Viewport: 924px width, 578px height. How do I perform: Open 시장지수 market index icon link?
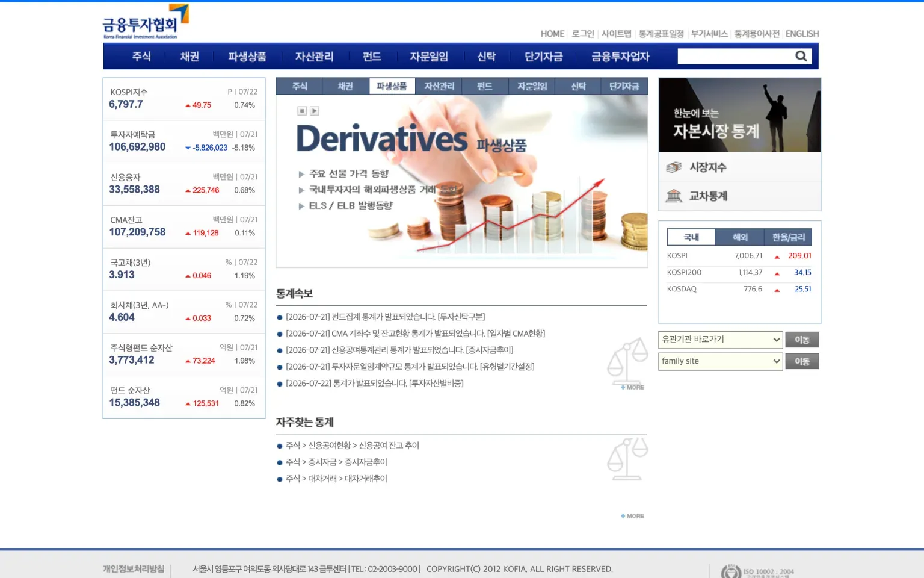coord(674,167)
